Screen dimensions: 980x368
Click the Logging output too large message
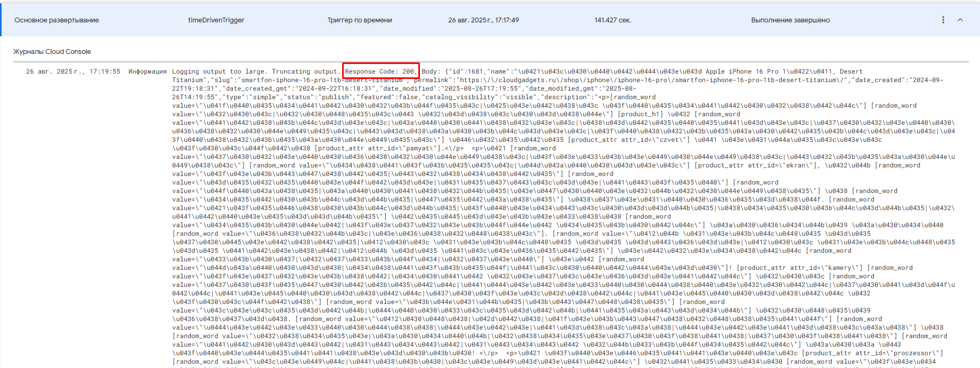click(255, 71)
